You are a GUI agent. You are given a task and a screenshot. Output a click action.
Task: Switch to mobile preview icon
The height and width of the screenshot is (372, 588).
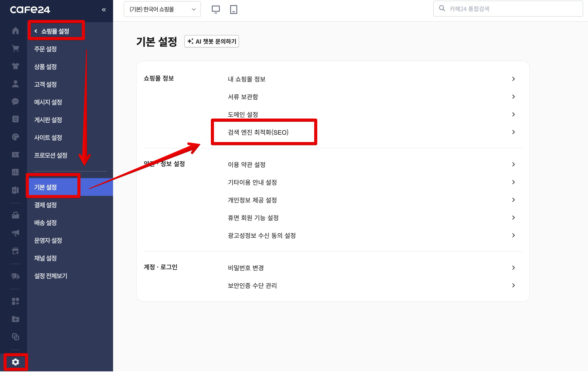click(x=233, y=9)
